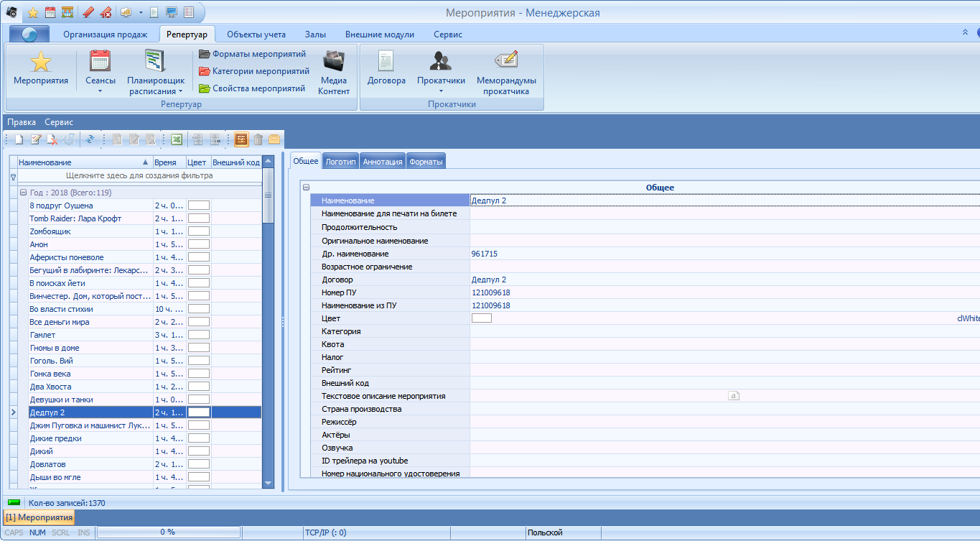Open the Сеансы dropdown arrow

pos(100,91)
